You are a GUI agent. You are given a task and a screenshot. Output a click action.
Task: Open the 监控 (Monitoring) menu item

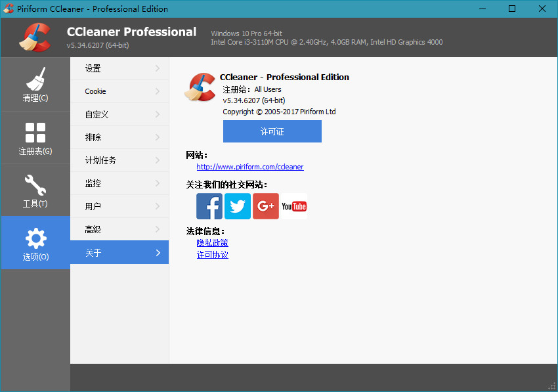point(119,183)
